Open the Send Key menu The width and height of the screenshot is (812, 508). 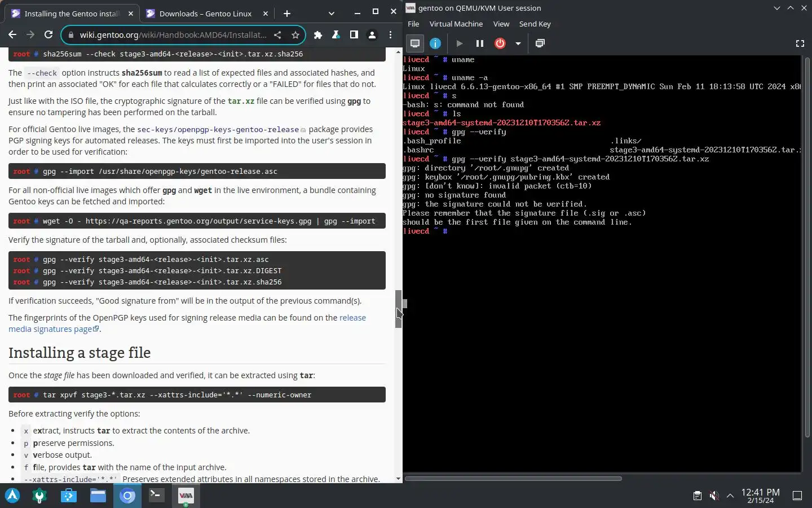pos(535,24)
